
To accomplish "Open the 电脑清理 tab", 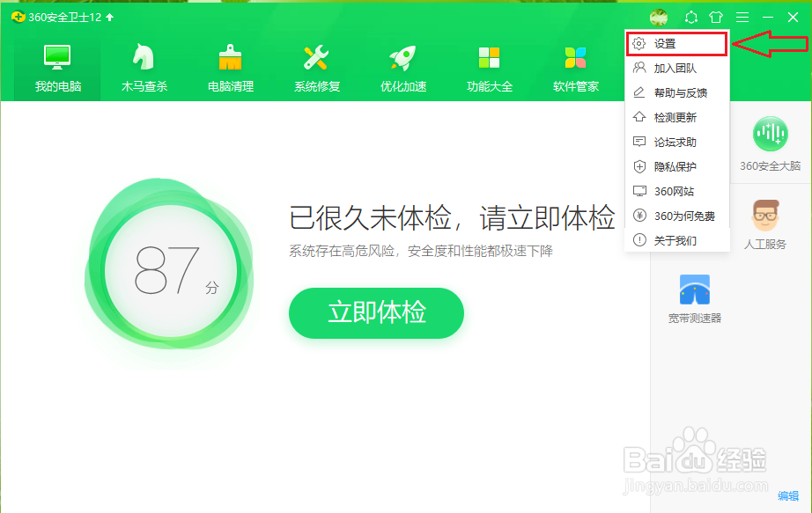I will (x=231, y=69).
